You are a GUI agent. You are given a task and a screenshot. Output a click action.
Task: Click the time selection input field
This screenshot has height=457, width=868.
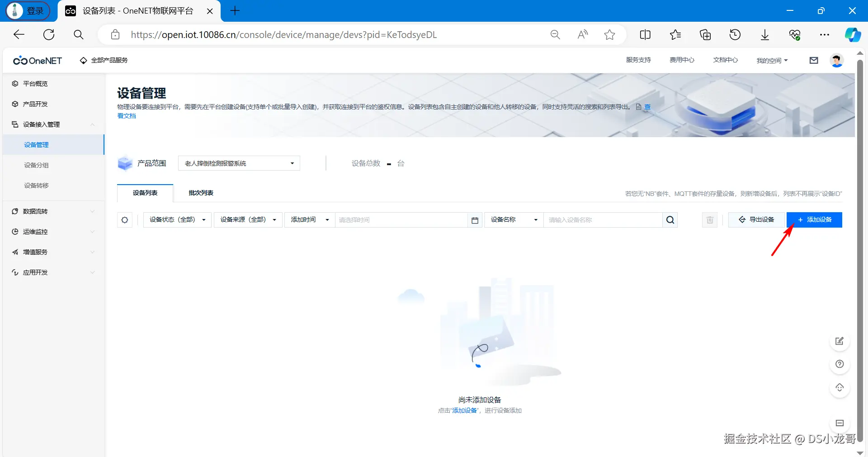point(401,220)
